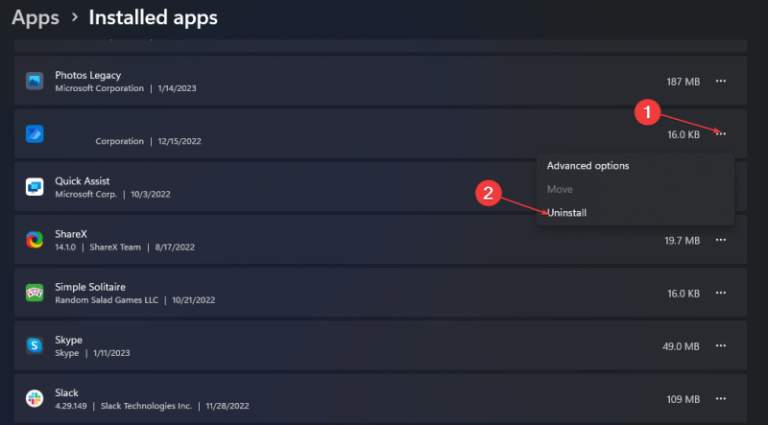The width and height of the screenshot is (768, 425).
Task: Click the Move entry in the context menu
Action: 559,189
